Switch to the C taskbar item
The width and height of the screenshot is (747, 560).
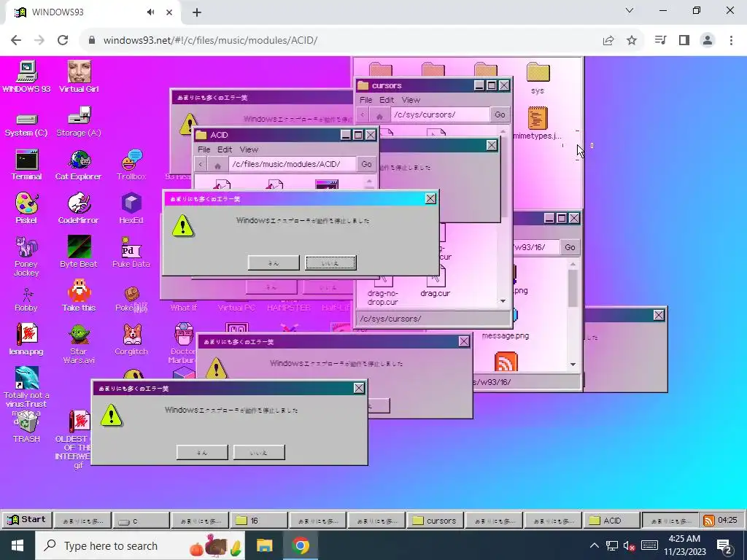(141, 521)
